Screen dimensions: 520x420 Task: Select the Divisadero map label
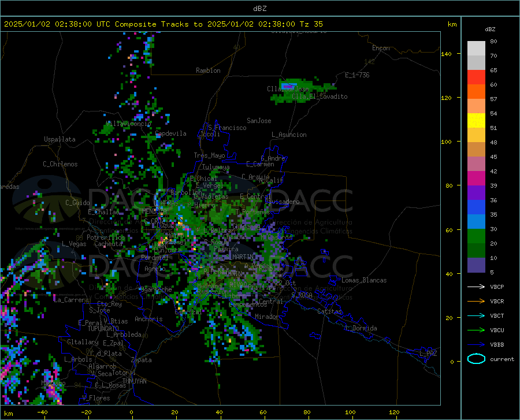(x=282, y=202)
